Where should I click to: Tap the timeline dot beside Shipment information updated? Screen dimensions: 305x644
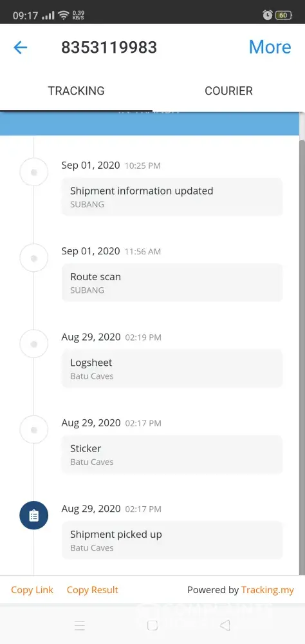coord(34,172)
